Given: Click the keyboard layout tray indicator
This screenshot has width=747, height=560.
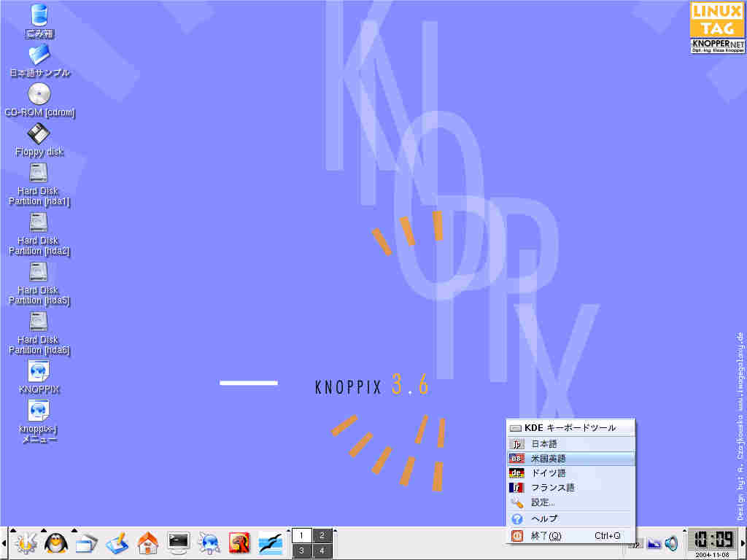Looking at the screenshot, I should coord(638,544).
